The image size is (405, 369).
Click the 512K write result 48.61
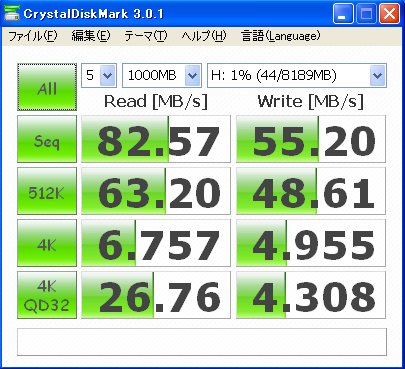point(311,191)
